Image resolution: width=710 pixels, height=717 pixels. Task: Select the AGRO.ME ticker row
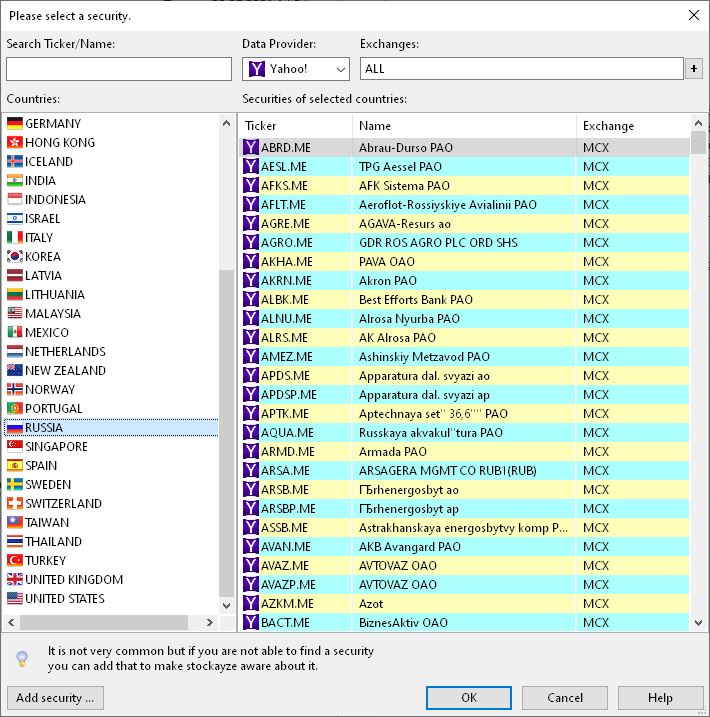tap(464, 242)
